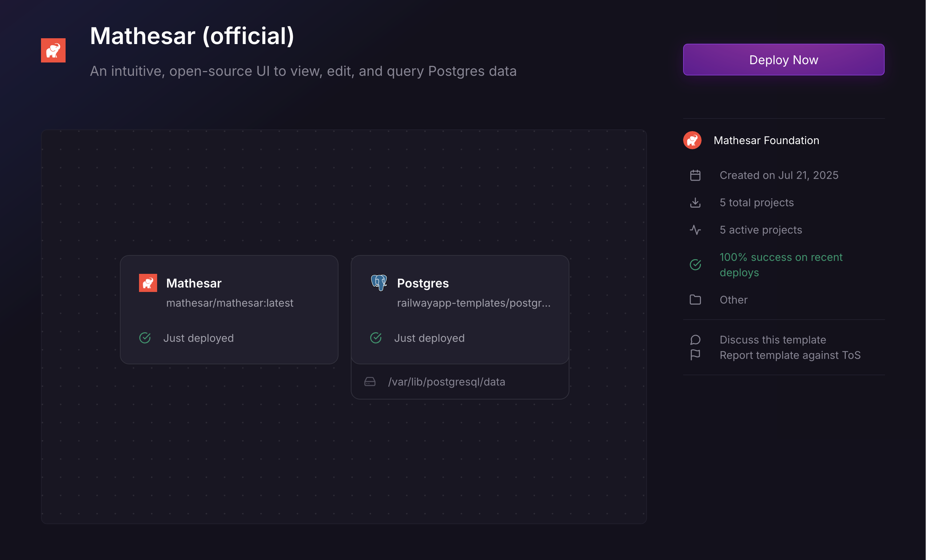Click the activity pulse icon beside active projects
This screenshot has height=560, width=926.
695,230
